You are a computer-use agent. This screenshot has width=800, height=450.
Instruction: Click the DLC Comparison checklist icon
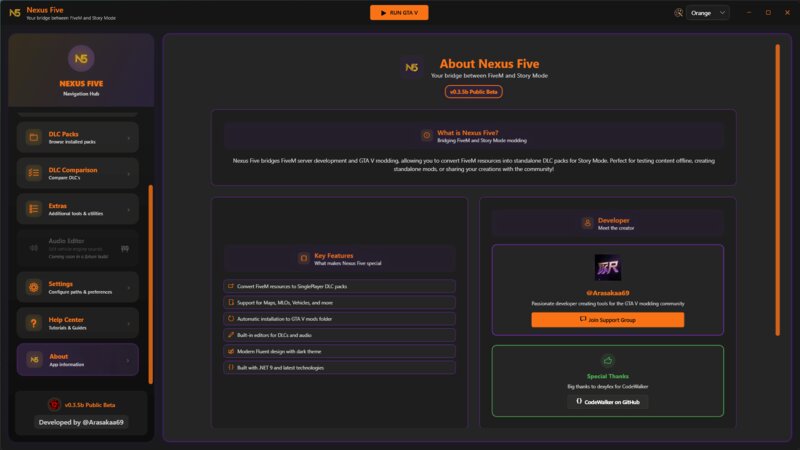coord(33,173)
